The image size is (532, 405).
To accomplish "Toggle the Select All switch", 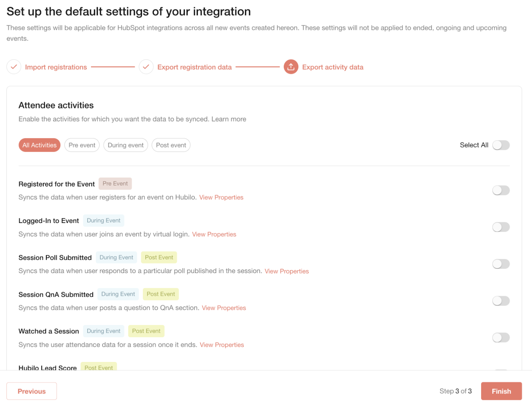I will (x=501, y=145).
